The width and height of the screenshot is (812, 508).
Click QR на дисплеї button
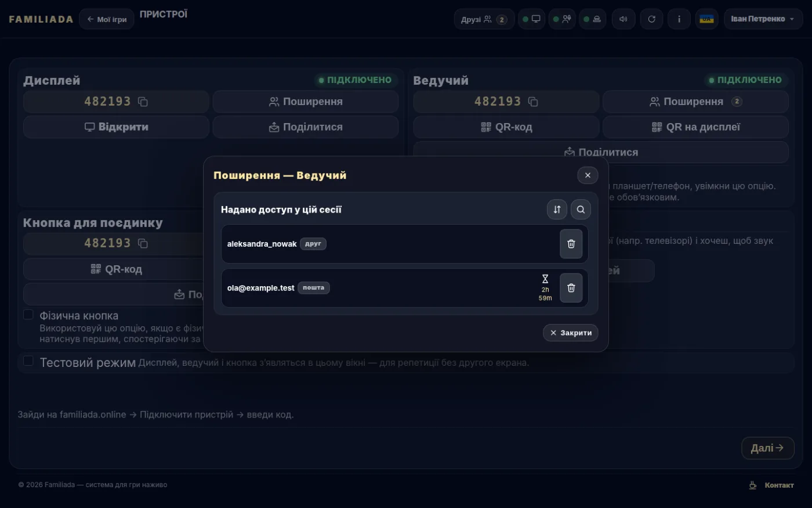click(695, 127)
